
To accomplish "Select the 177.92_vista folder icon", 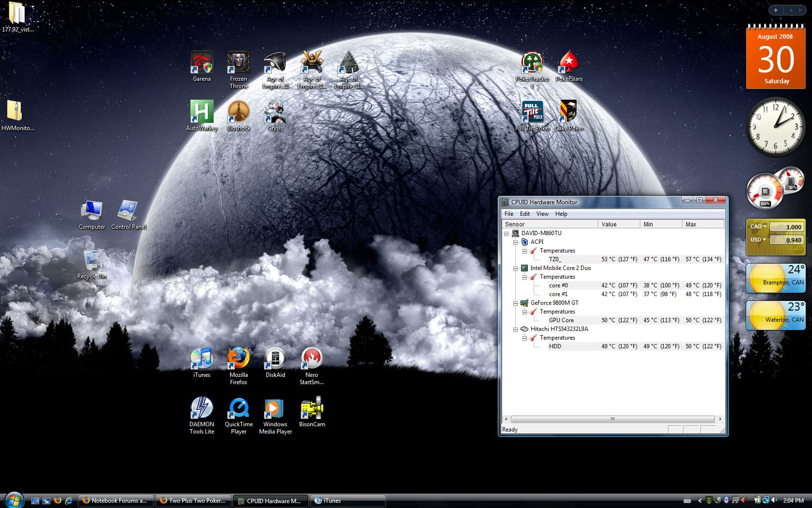I will pos(17,17).
